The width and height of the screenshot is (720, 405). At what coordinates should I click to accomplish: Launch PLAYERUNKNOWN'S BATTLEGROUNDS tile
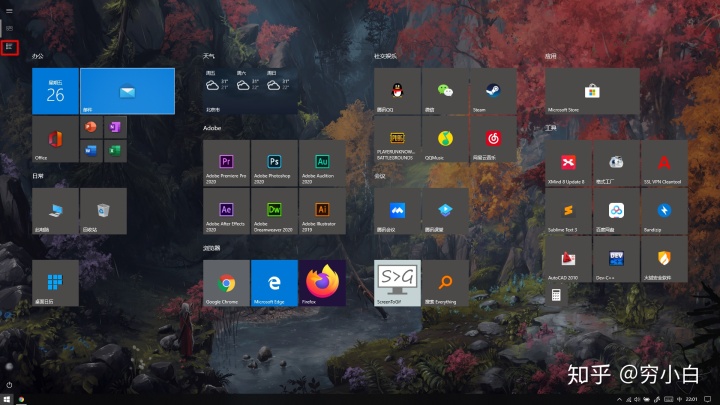(x=397, y=139)
